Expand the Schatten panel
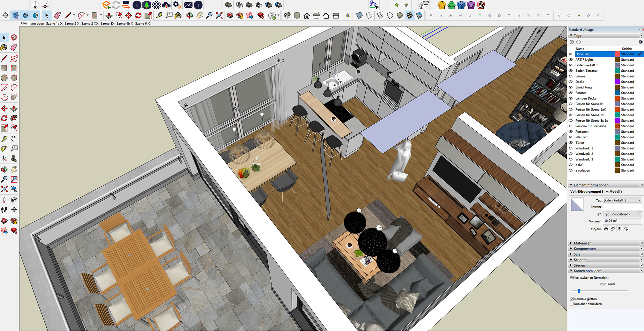 click(x=580, y=260)
